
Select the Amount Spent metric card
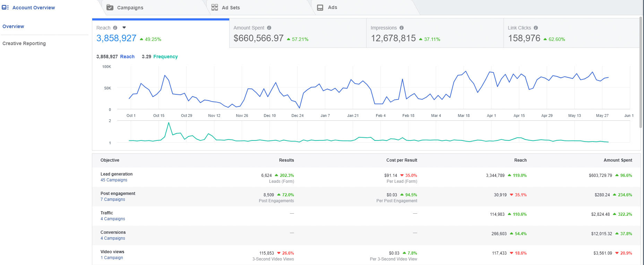coord(298,33)
